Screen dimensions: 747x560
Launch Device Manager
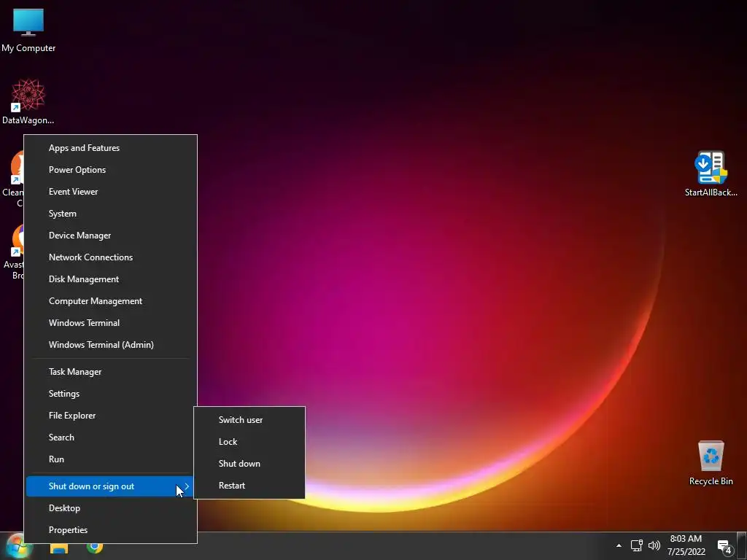coord(111,236)
